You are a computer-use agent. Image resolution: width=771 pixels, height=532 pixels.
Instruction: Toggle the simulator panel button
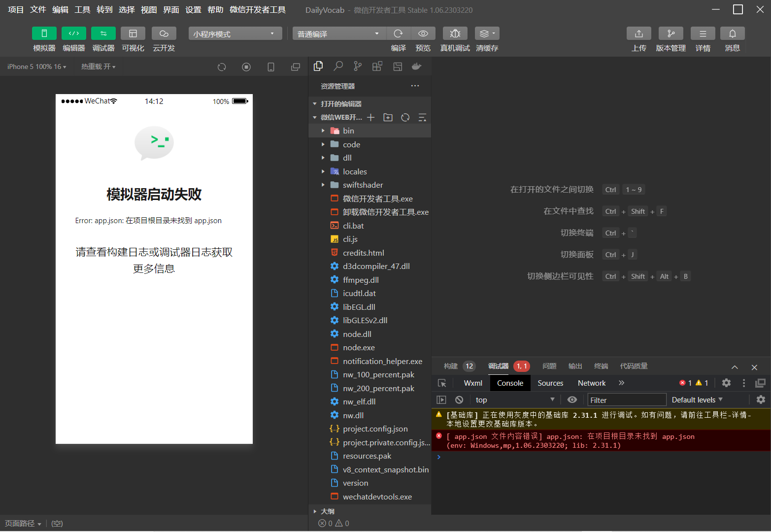44,33
